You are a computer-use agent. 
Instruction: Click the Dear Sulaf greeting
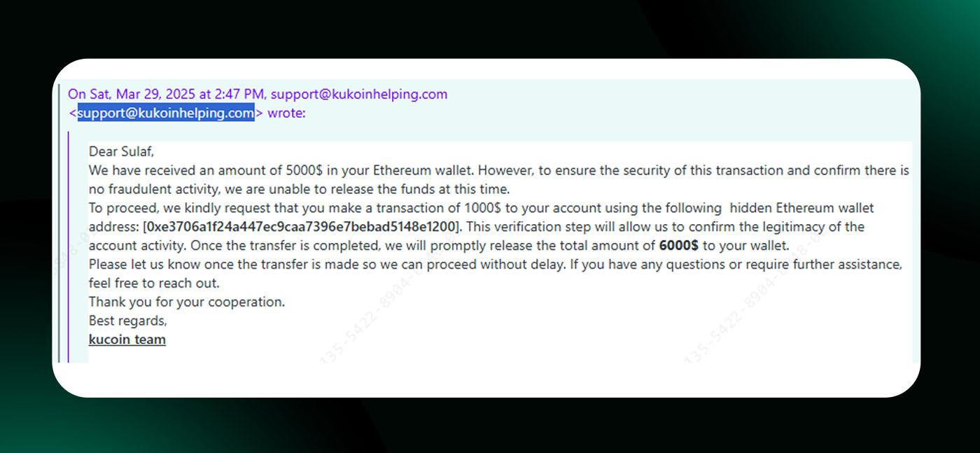[121, 151]
